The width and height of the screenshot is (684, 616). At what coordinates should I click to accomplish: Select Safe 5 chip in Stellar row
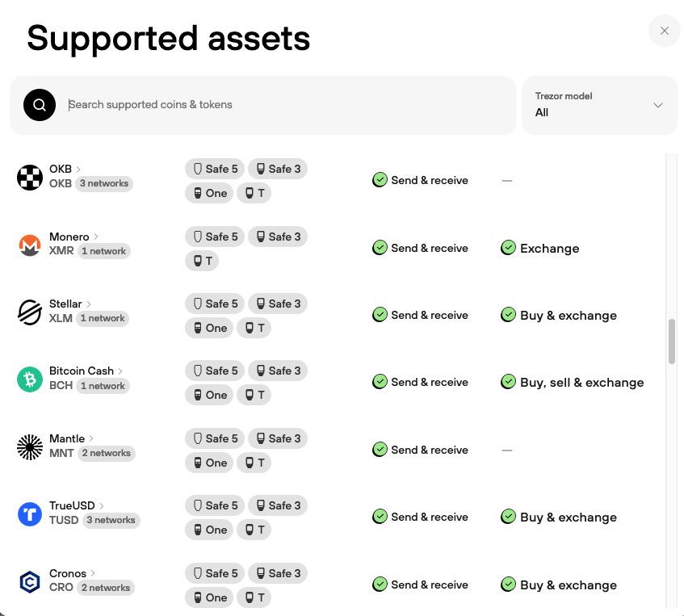215,304
